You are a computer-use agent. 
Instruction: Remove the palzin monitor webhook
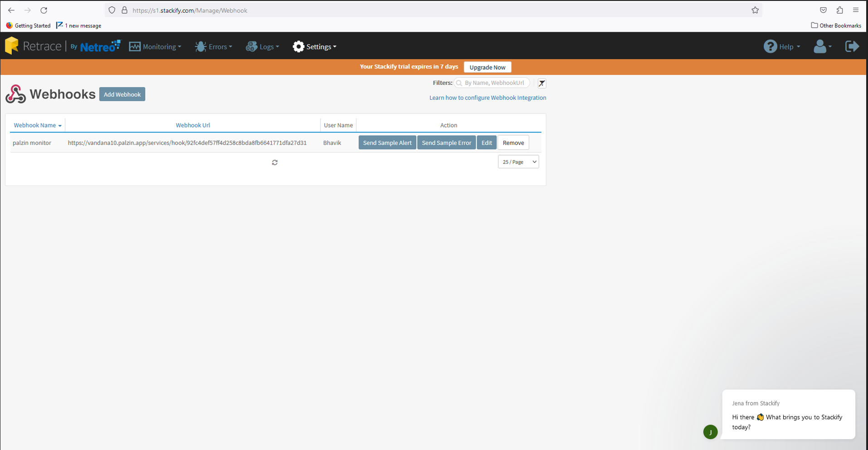[513, 142]
